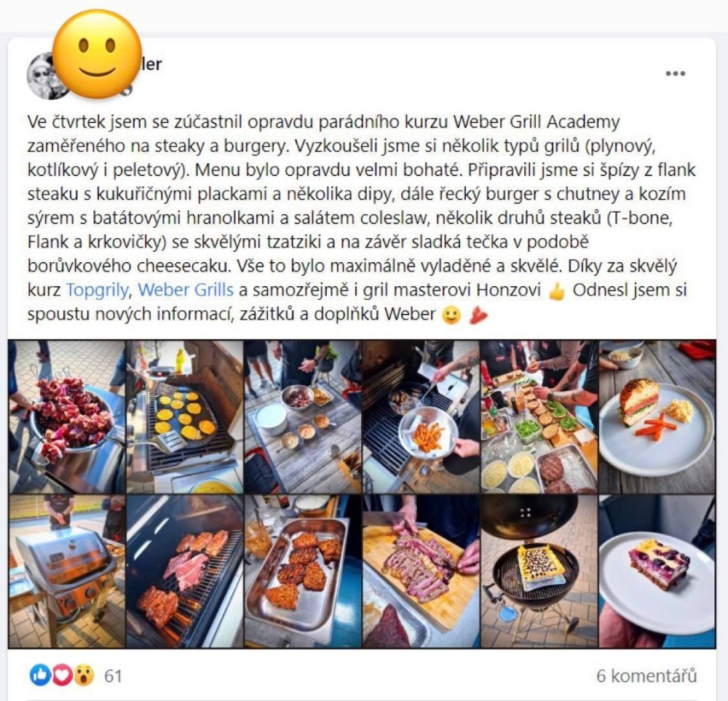This screenshot has height=701, width=728.
Task: Open the corn tortillas on griddle photo
Action: click(x=185, y=417)
